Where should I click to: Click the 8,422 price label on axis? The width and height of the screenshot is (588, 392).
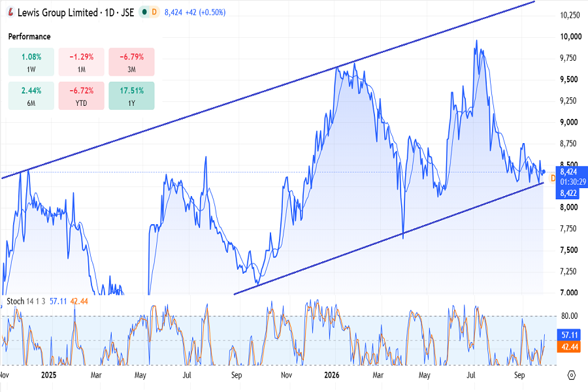click(568, 193)
